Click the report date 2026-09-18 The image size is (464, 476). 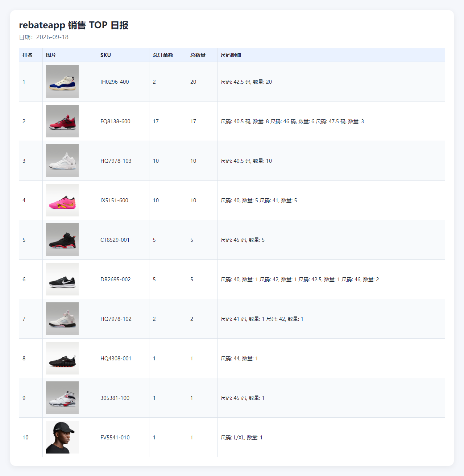(x=52, y=37)
